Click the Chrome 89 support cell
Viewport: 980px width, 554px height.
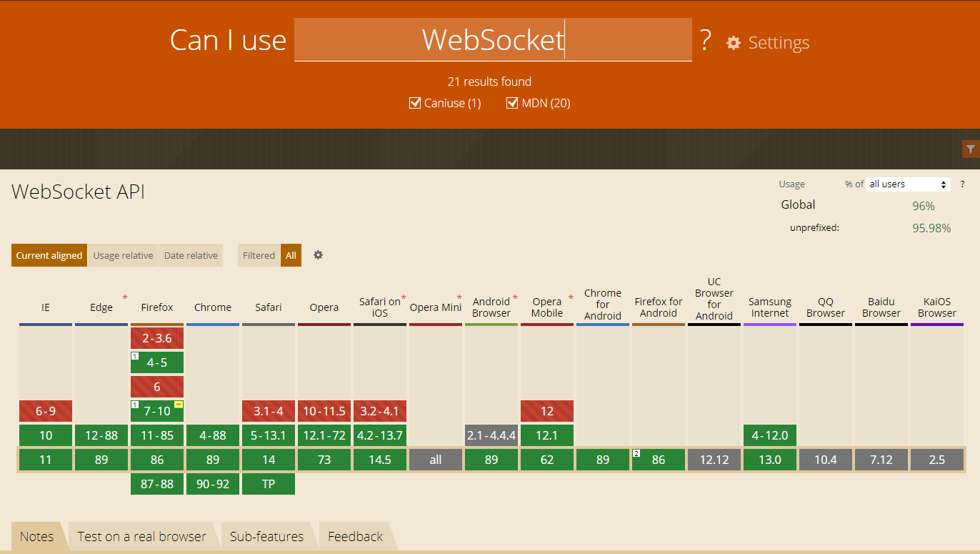click(x=213, y=460)
